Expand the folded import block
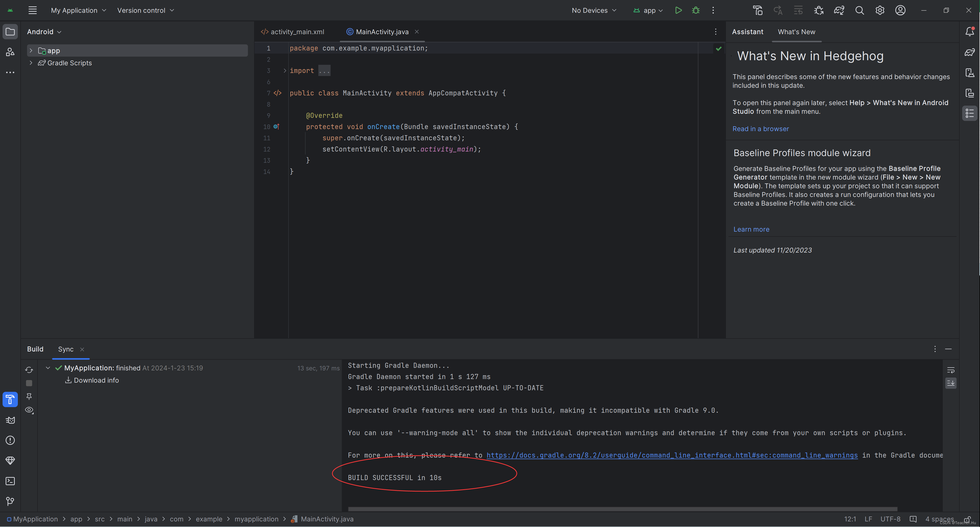 click(x=285, y=70)
